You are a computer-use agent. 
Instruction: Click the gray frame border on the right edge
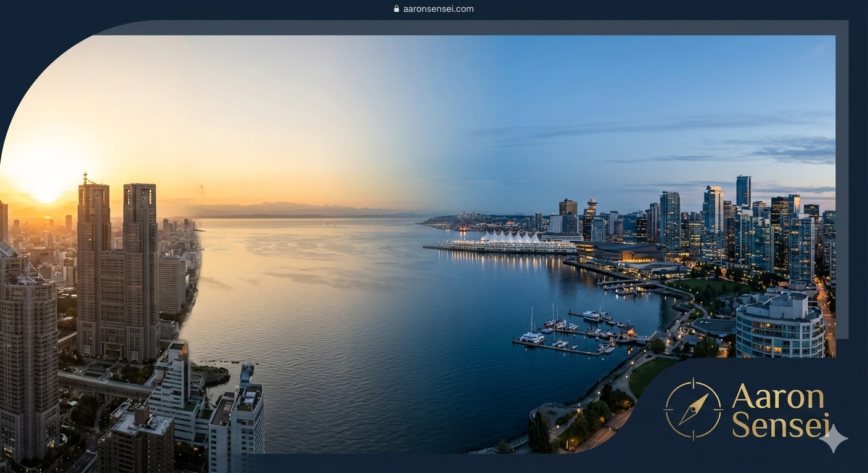(842, 185)
